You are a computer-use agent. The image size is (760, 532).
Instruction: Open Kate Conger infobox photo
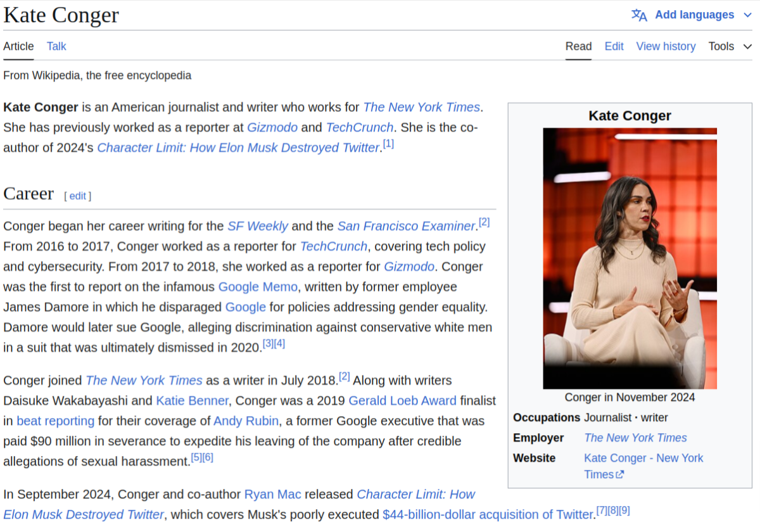[630, 258]
